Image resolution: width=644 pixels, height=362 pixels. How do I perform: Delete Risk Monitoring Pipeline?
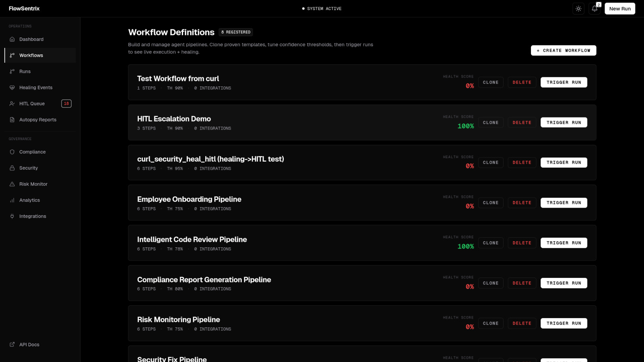point(522,323)
